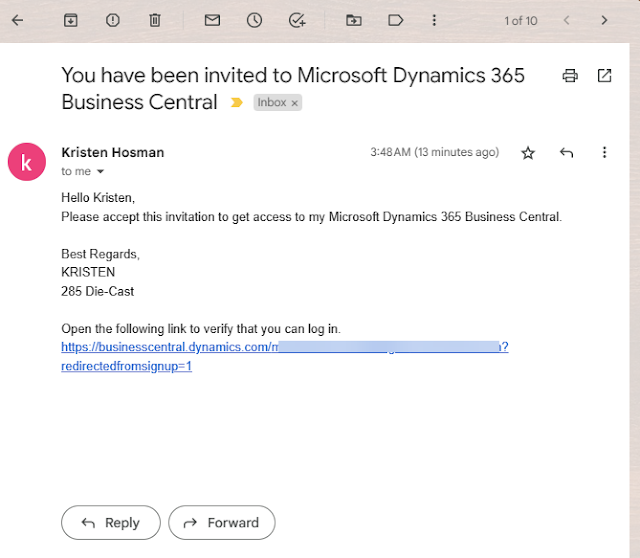Screen dimensions: 640x558
Task: Go to the next (older) email
Action: coord(604,20)
